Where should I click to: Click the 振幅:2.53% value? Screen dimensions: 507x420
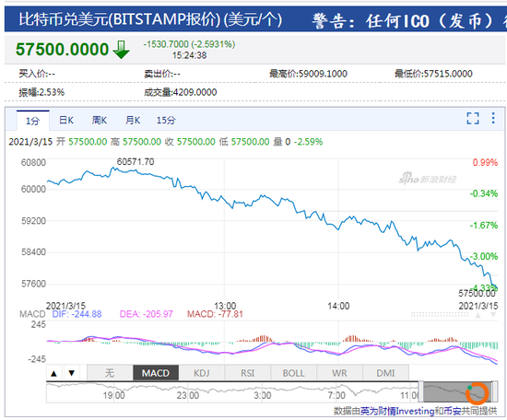click(x=41, y=92)
